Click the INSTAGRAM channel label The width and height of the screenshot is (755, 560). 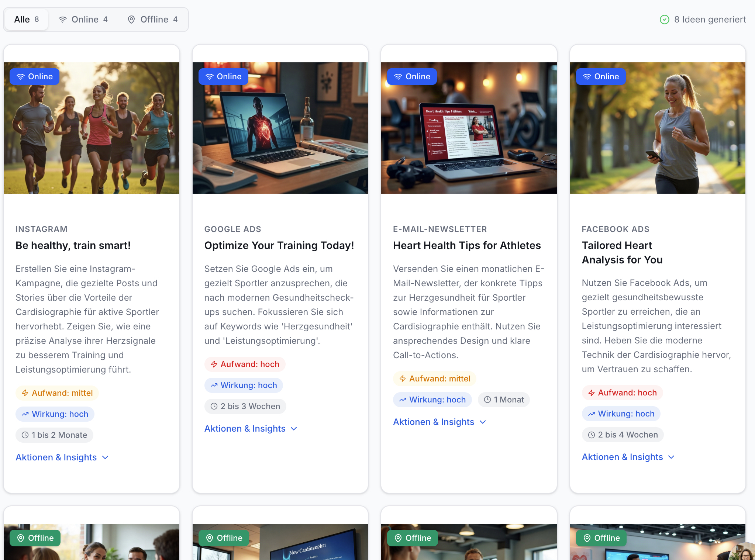pos(41,229)
